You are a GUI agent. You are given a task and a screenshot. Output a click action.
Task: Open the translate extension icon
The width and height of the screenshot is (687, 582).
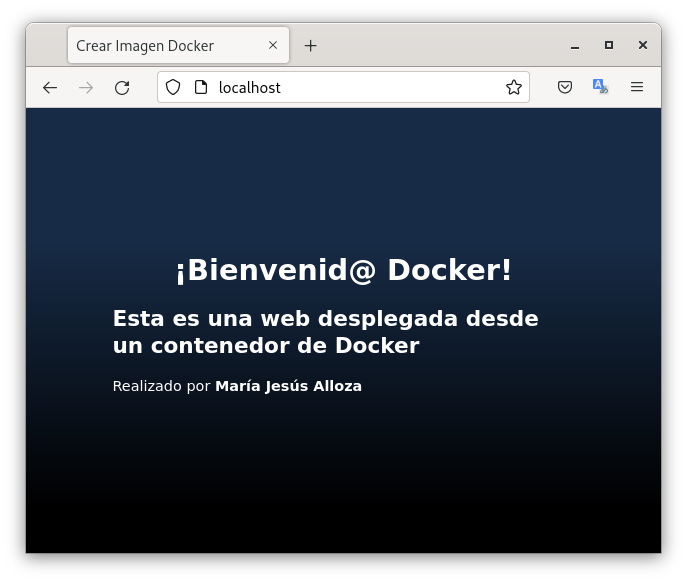[x=600, y=88]
